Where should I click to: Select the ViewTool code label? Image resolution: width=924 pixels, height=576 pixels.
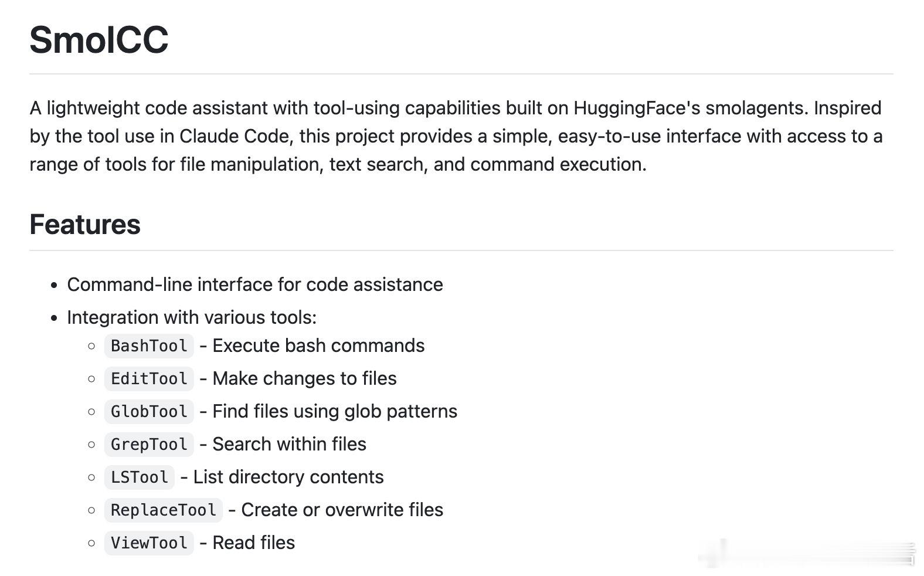coord(149,543)
